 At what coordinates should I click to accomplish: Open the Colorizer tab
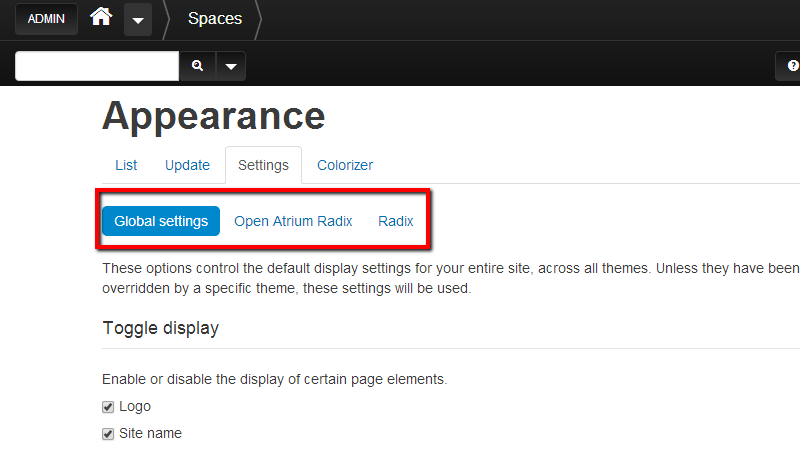click(345, 165)
